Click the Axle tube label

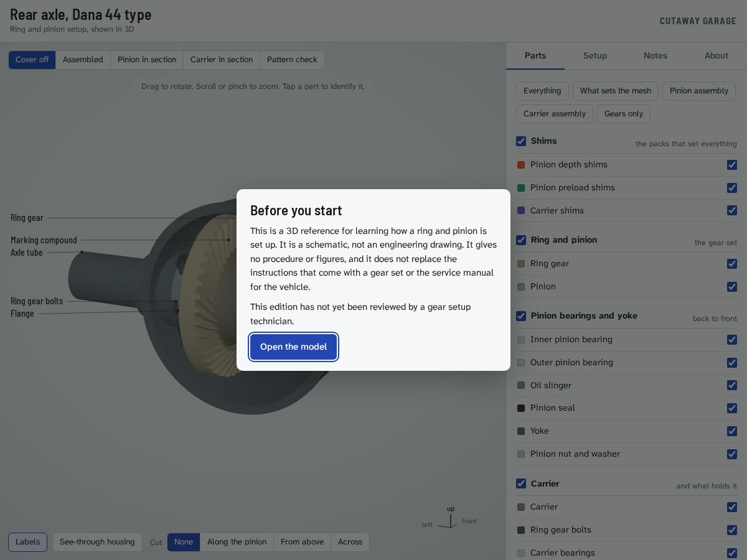click(x=27, y=253)
